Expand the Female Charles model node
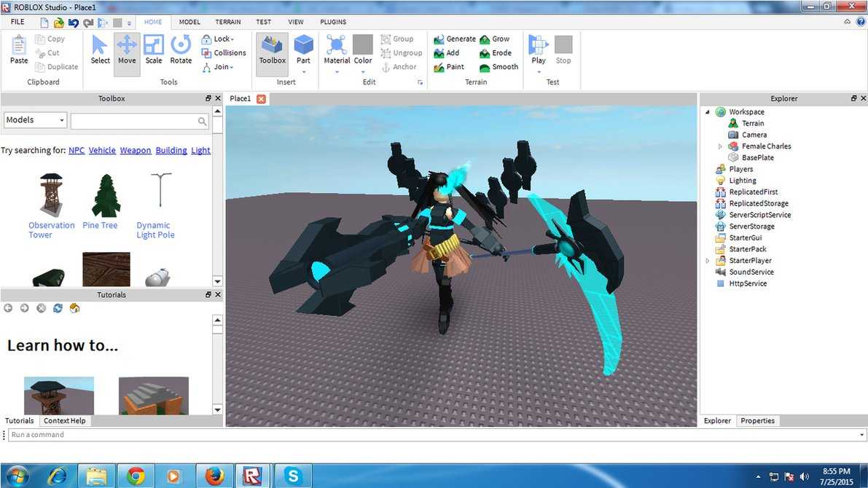This screenshot has height=488, width=868. coord(720,146)
